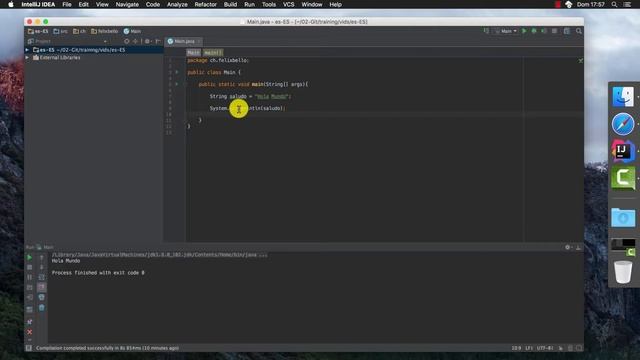Hide the Project panel via header icon
640x360 pixels.
click(158, 41)
